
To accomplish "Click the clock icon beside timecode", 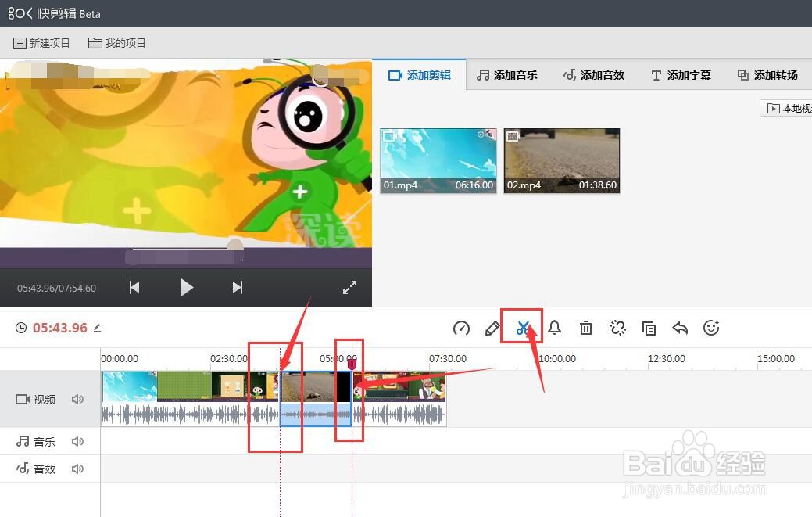I will click(x=21, y=328).
